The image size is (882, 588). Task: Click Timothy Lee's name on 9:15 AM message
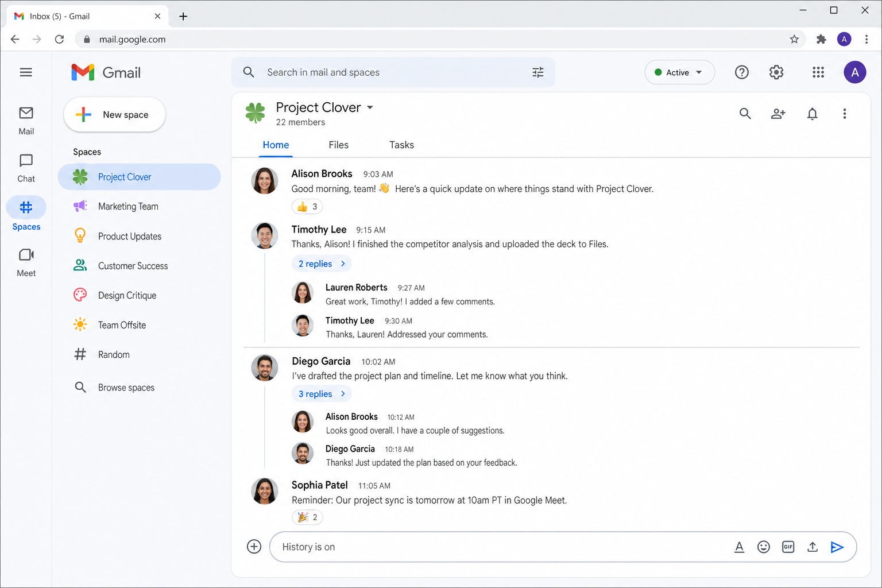pos(319,230)
